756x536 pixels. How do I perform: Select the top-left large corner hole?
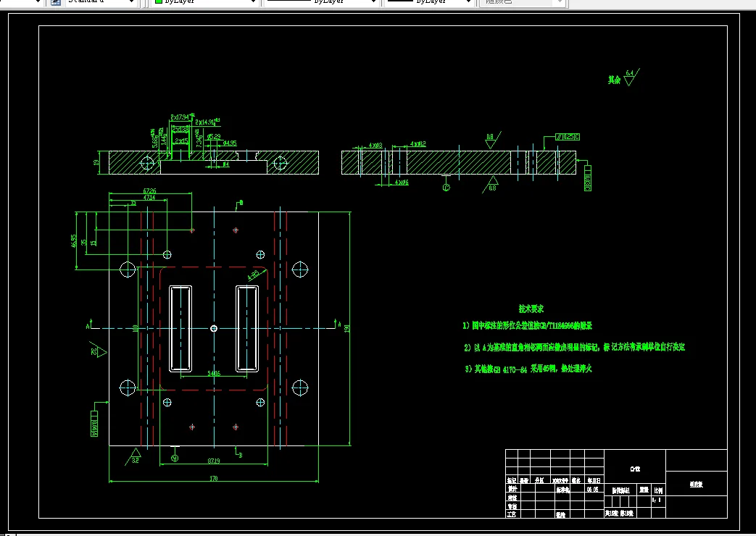click(128, 269)
